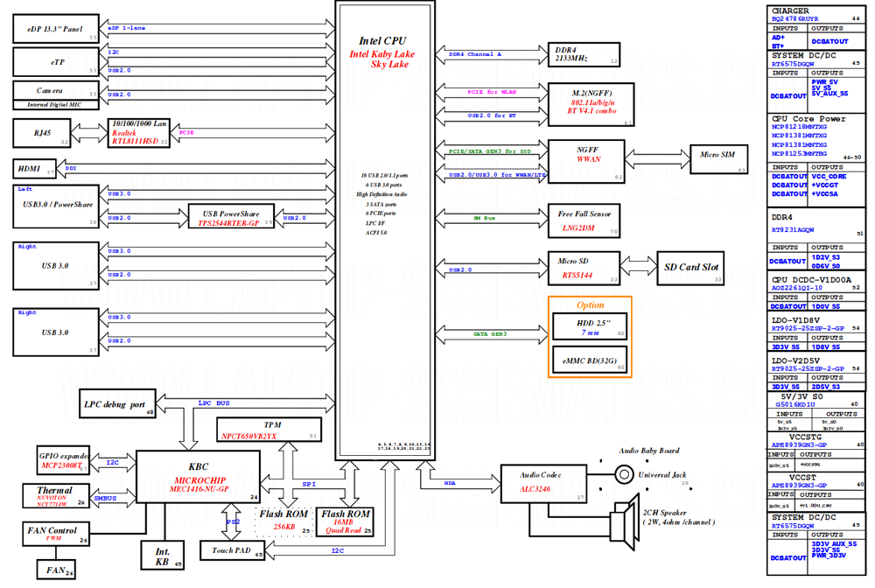Image resolution: width=875 pixels, height=588 pixels.
Task: Select the TPM NPCT650VB2YX block
Action: coord(269,430)
